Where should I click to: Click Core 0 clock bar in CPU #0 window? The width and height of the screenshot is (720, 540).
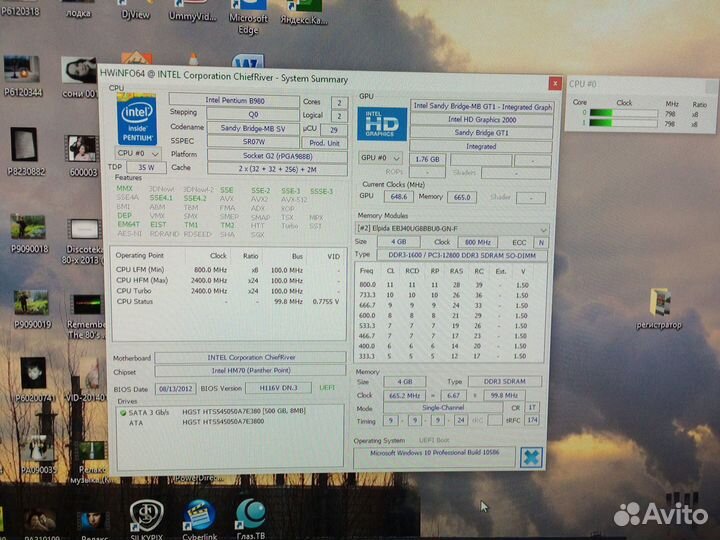pyautogui.click(x=624, y=113)
